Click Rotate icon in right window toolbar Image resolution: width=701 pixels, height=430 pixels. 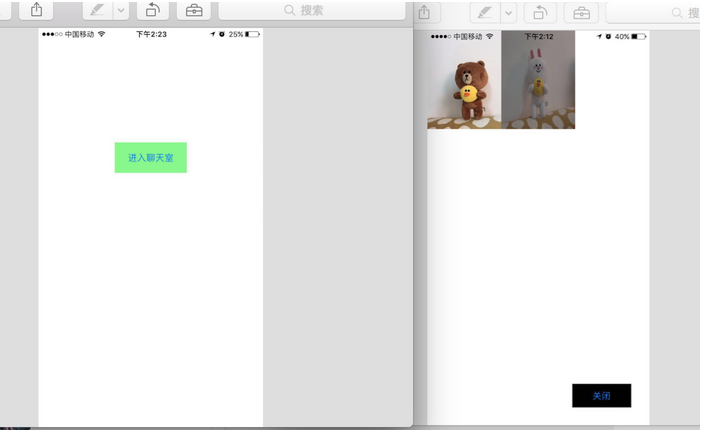pyautogui.click(x=540, y=13)
